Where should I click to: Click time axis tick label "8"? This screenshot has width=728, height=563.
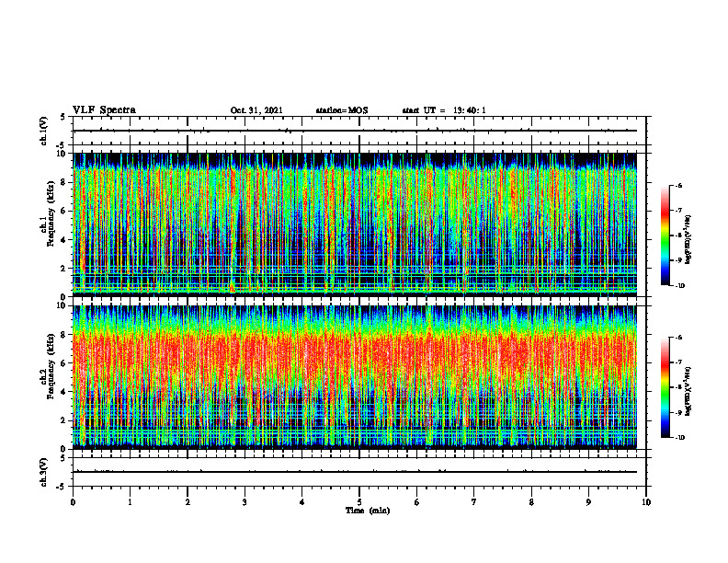tap(531, 502)
